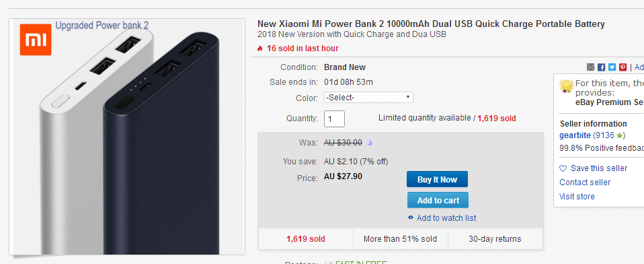
Task: Click the Contact seller link
Action: point(585,182)
